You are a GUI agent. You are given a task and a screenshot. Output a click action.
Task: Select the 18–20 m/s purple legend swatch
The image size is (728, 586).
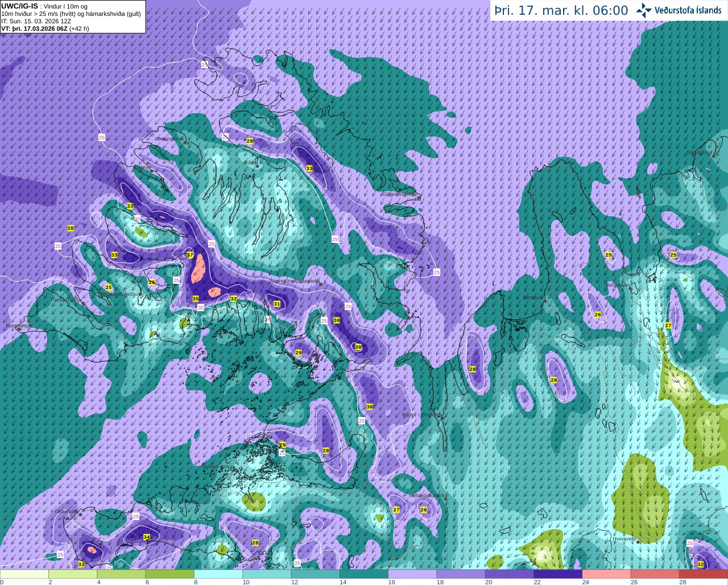pos(462,574)
